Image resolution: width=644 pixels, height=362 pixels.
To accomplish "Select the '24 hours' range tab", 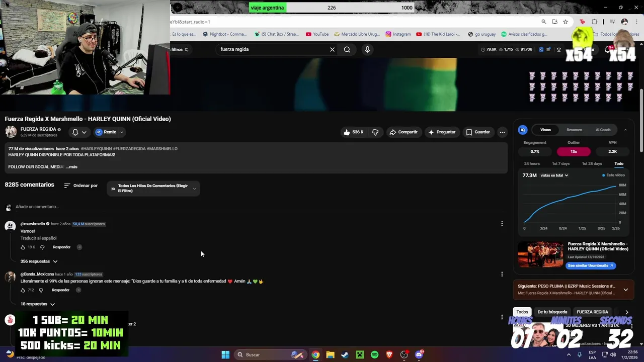I will 532,164.
